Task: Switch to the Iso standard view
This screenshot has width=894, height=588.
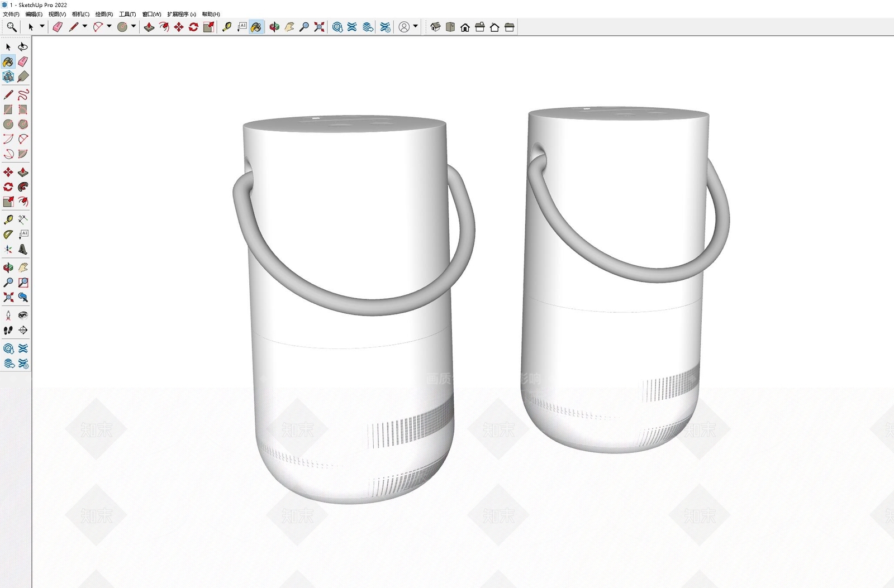Action: [x=435, y=27]
